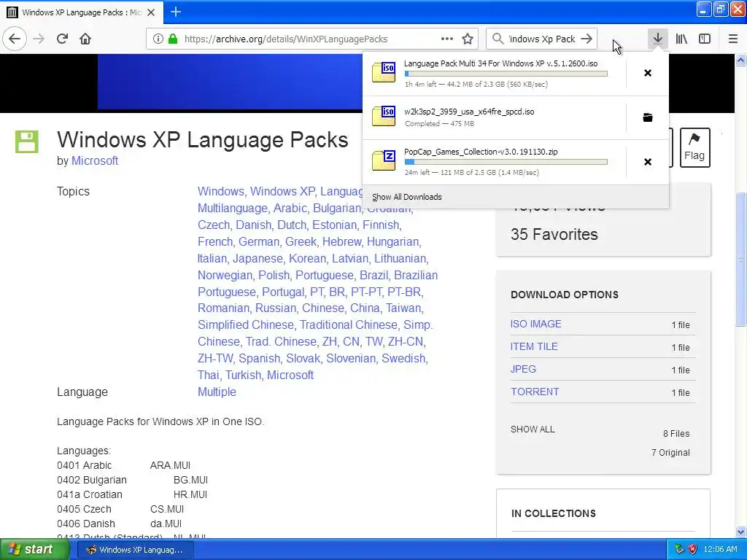Click the '35 Favorites' text
Image resolution: width=747 pixels, height=560 pixels.
[x=554, y=234]
